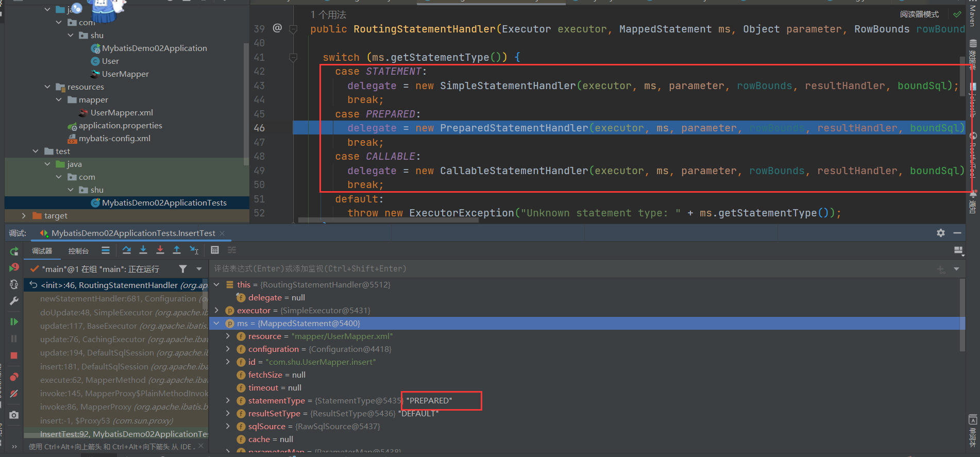Viewport: 980px width, 457px height.
Task: Open the Maven tool window
Action: [x=973, y=15]
